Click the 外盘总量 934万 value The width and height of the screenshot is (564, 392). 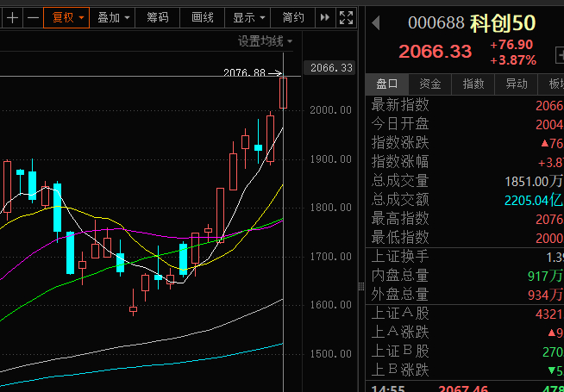point(545,295)
